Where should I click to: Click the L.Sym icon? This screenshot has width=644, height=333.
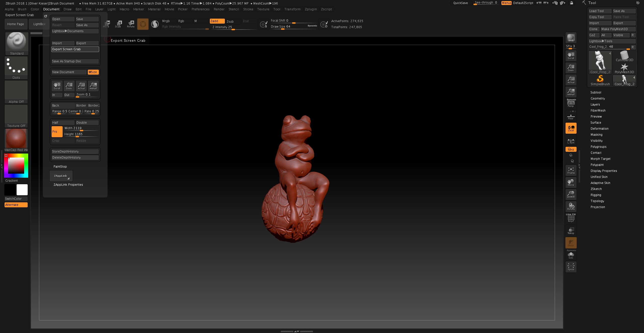(x=571, y=141)
